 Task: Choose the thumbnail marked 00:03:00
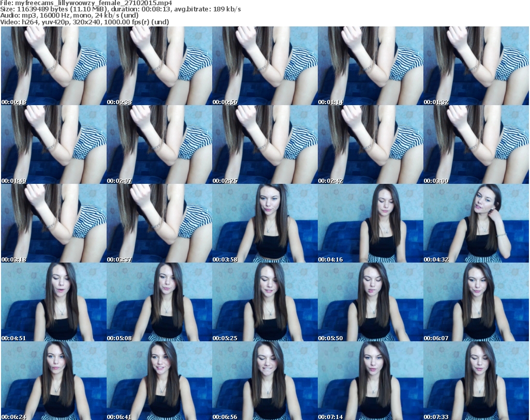coord(476,144)
